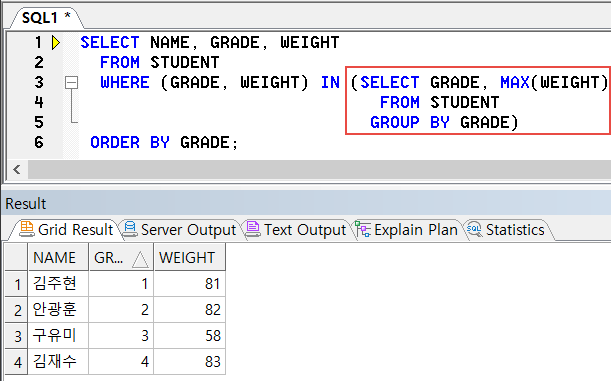The width and height of the screenshot is (611, 381).
Task: Click the ORDER BY keyword on line 6
Action: pos(130,142)
